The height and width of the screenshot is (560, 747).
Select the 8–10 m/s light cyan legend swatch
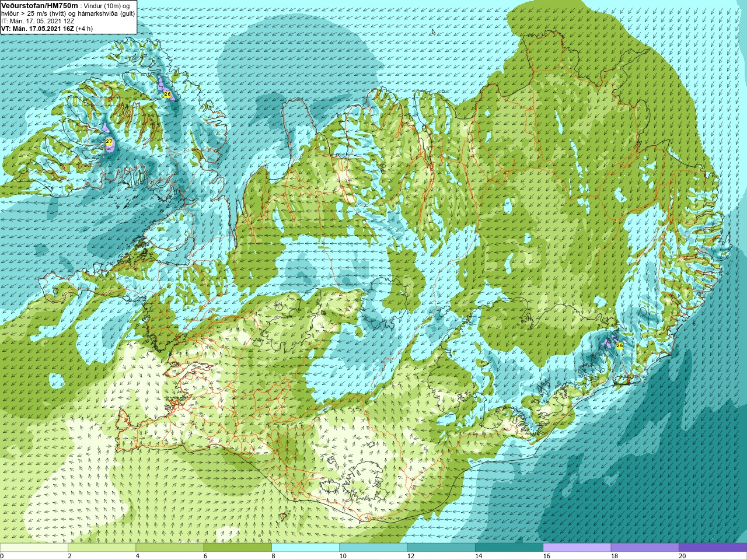[x=305, y=548]
